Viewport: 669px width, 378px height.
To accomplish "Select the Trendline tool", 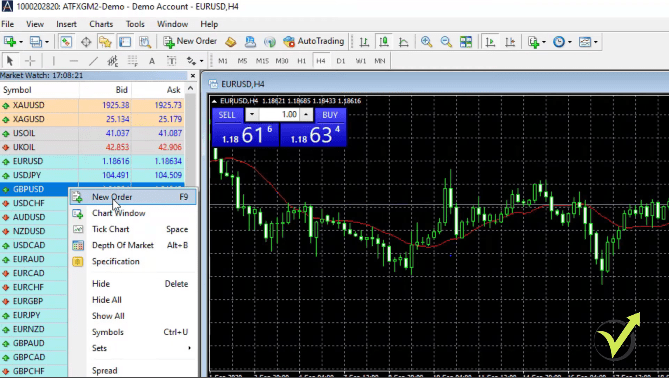I will [93, 61].
